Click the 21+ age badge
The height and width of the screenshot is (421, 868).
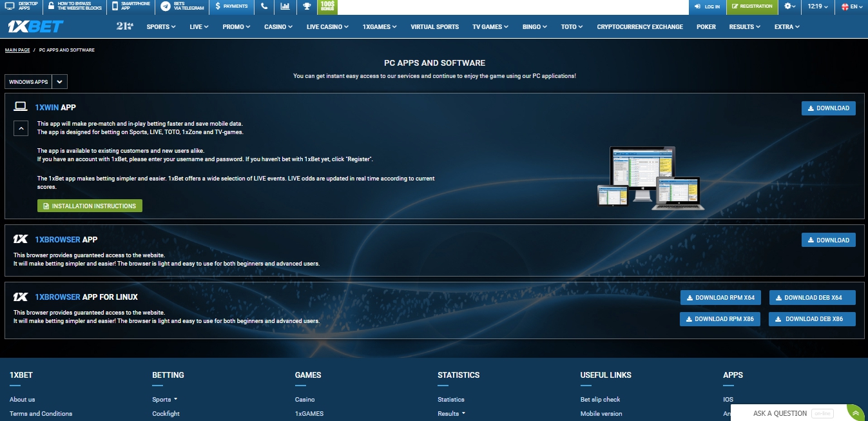[124, 26]
